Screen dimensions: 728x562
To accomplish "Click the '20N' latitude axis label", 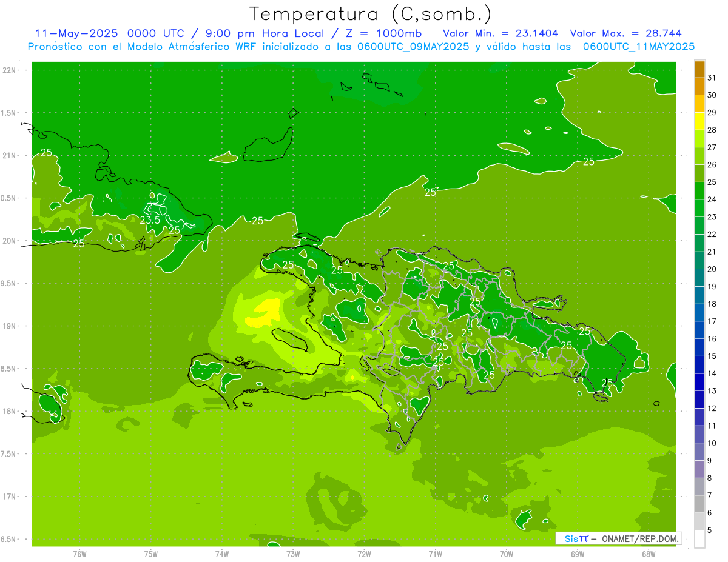I will pyautogui.click(x=10, y=241).
